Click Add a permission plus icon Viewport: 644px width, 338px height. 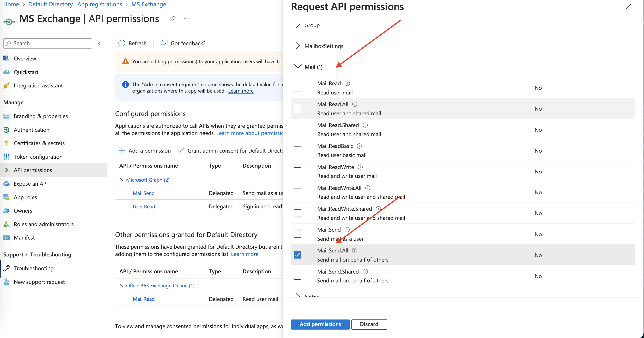(122, 150)
